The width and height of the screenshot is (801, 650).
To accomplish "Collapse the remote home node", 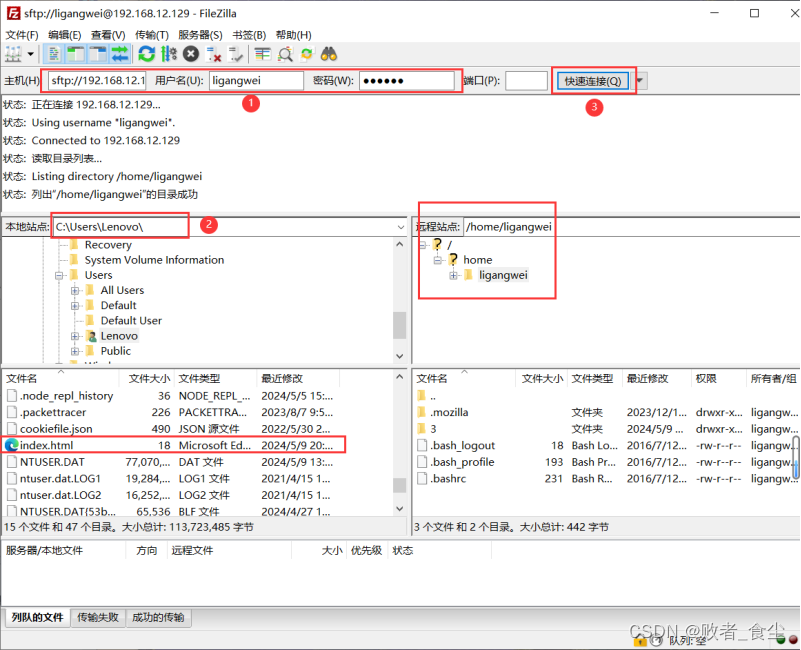I will click(x=438, y=260).
